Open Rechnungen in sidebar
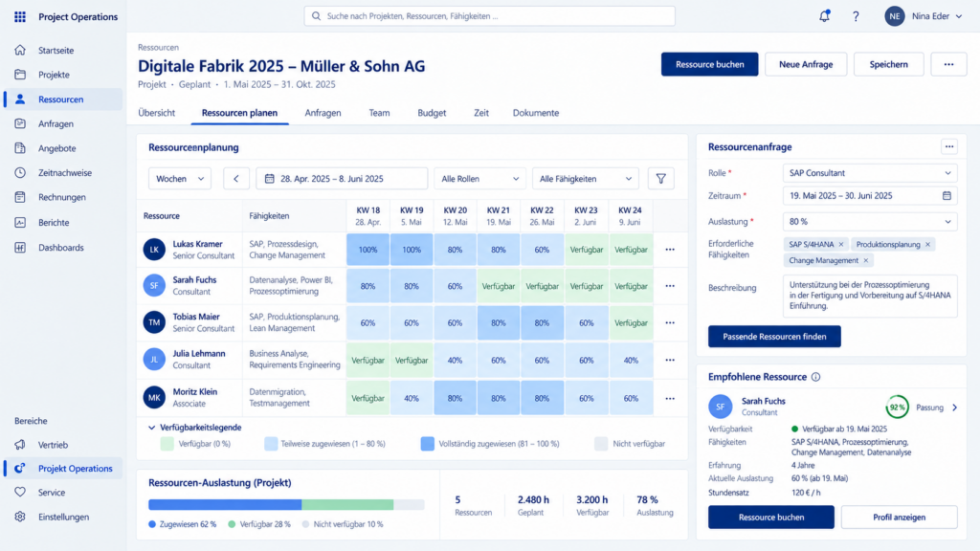Image resolution: width=980 pixels, height=551 pixels. [x=62, y=197]
